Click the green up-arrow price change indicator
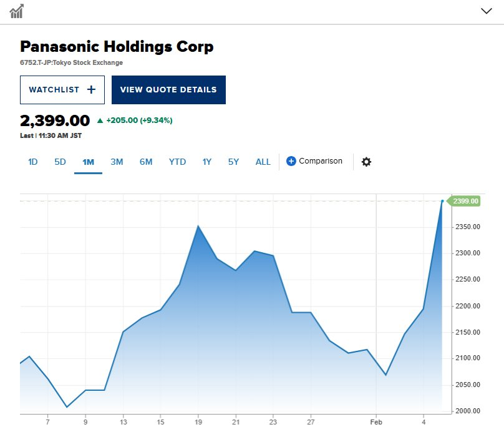This screenshot has width=504, height=437. [100, 120]
